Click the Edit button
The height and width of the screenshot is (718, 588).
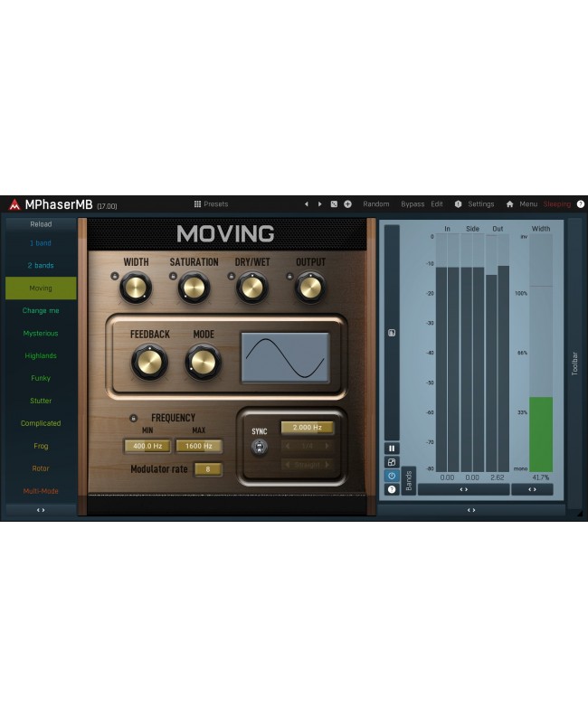point(437,203)
